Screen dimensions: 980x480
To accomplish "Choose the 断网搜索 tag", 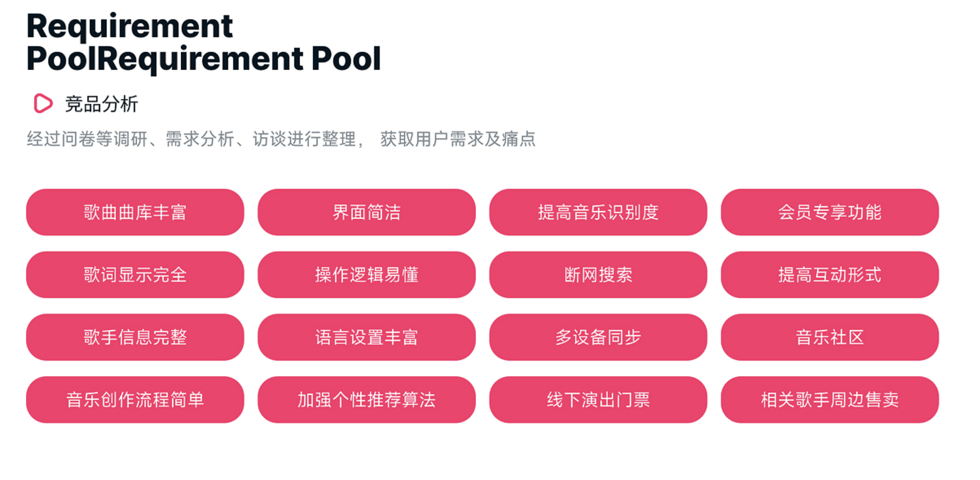I will point(598,275).
